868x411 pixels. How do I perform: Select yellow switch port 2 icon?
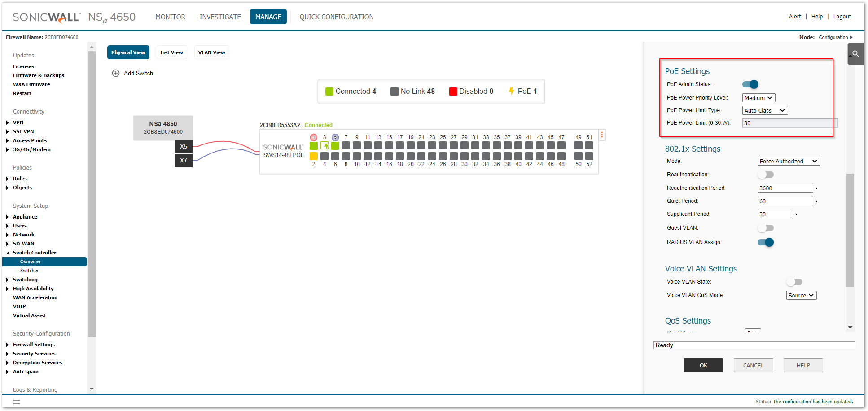[x=314, y=156]
